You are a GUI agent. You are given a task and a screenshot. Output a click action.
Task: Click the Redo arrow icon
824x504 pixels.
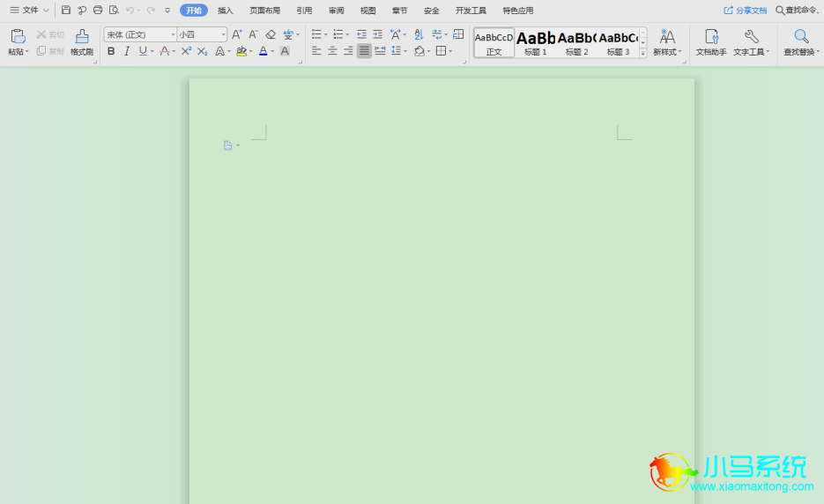[x=152, y=10]
